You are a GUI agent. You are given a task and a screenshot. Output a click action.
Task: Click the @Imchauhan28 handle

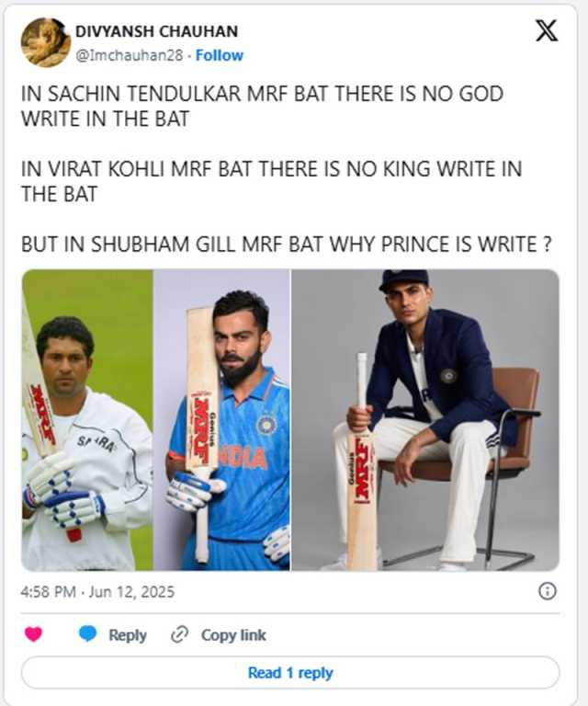tap(130, 55)
